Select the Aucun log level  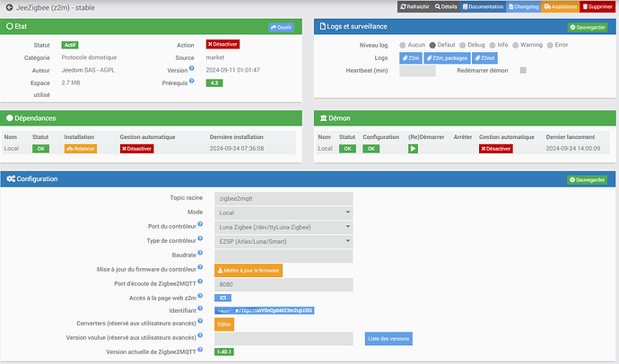[402, 46]
